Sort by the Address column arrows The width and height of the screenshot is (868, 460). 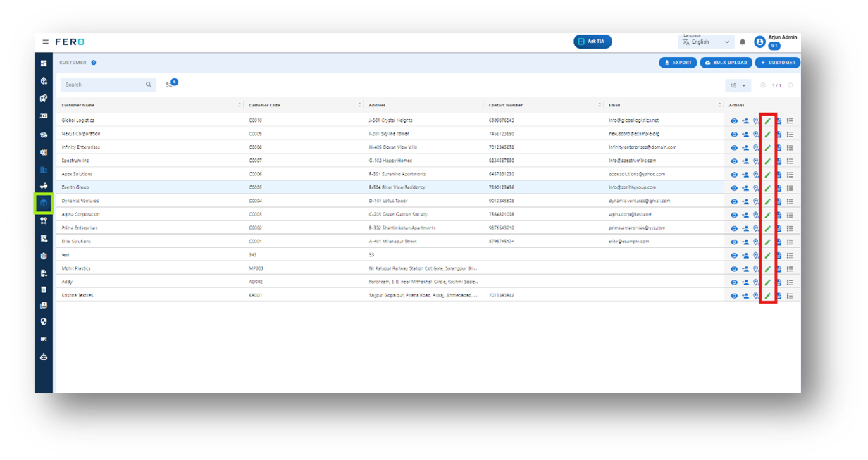click(480, 106)
